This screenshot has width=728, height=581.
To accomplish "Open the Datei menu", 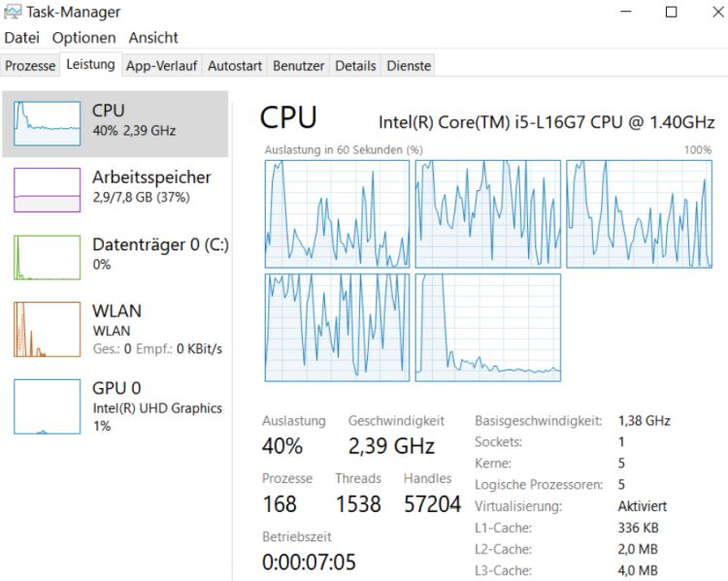I will (x=21, y=38).
